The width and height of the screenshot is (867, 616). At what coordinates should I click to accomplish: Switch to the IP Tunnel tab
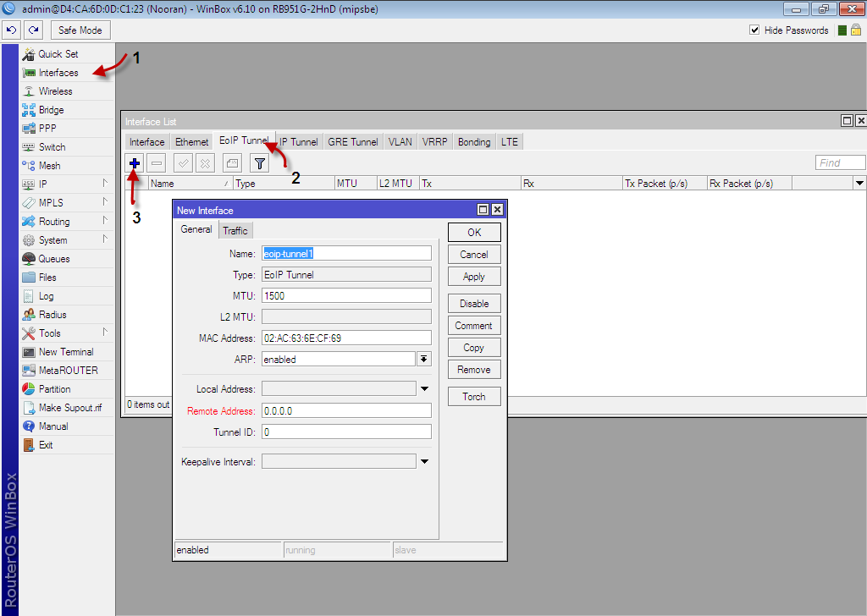tap(299, 142)
